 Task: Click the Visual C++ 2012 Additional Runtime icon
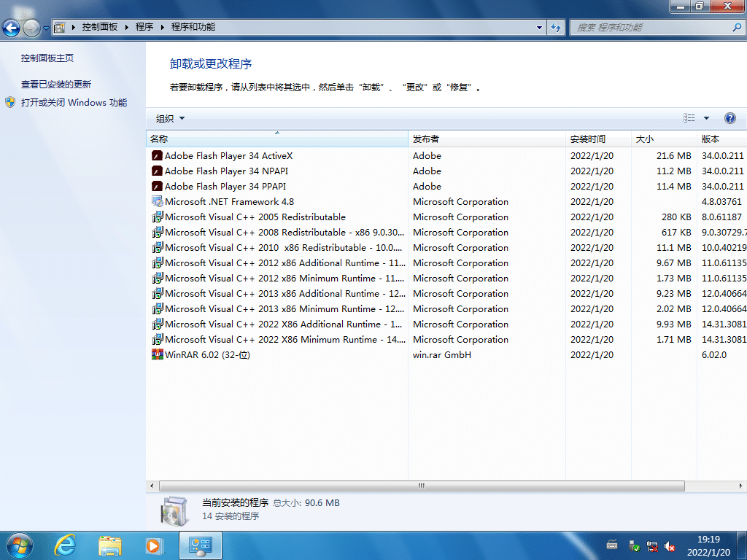click(158, 262)
